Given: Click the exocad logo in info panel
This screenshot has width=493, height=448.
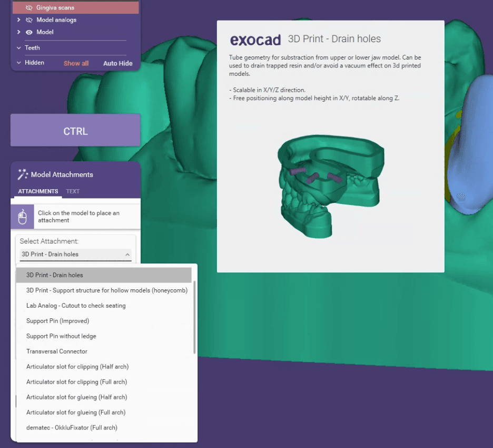Looking at the screenshot, I should pos(255,40).
